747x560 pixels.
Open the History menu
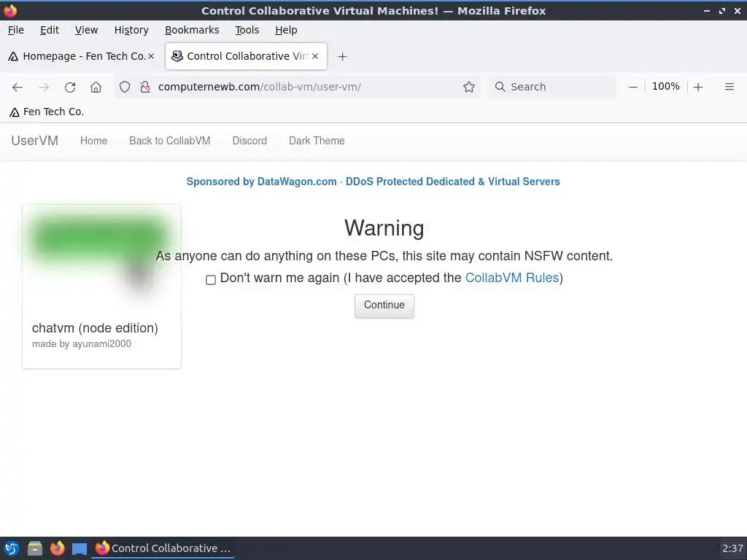tap(131, 30)
